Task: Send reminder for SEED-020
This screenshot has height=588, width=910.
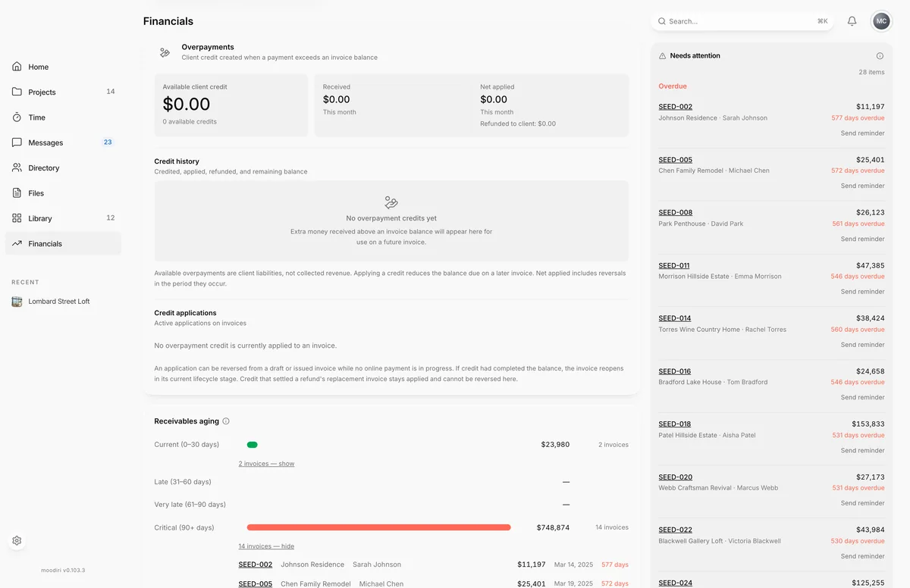Action: tap(862, 503)
